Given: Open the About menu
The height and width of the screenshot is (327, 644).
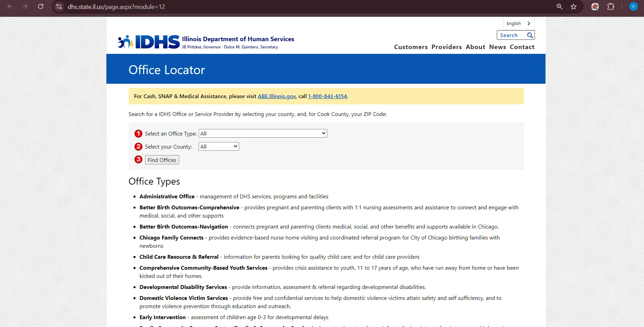Looking at the screenshot, I should (475, 47).
